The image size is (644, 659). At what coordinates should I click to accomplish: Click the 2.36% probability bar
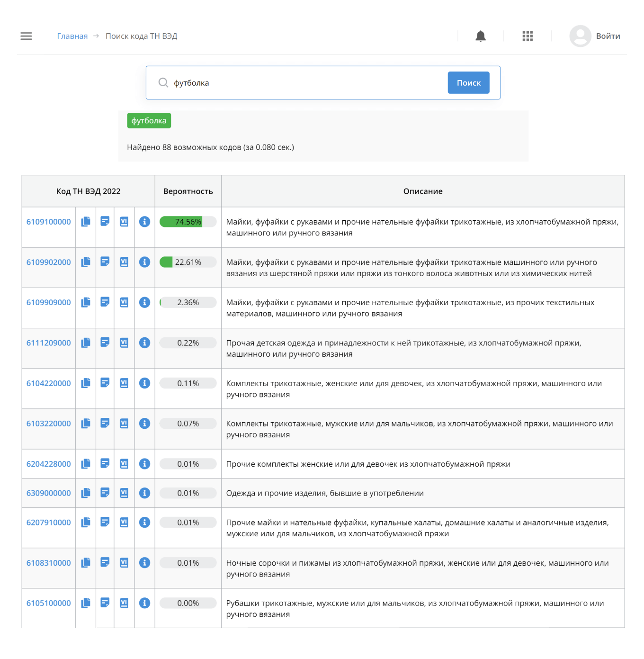point(188,302)
